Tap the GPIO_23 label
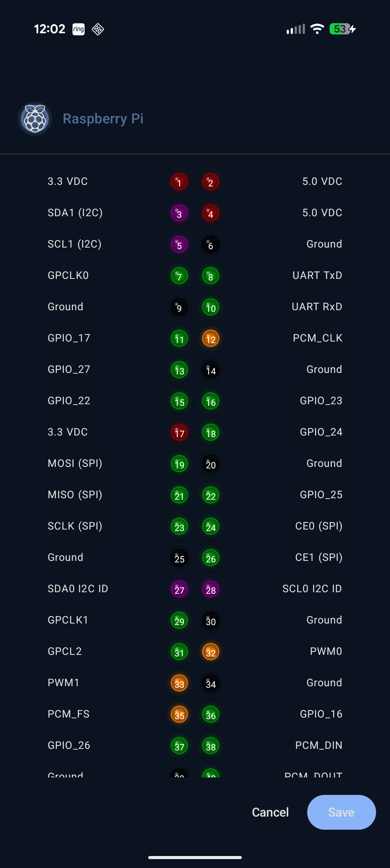Viewport: 390px width, 868px height. (321, 401)
